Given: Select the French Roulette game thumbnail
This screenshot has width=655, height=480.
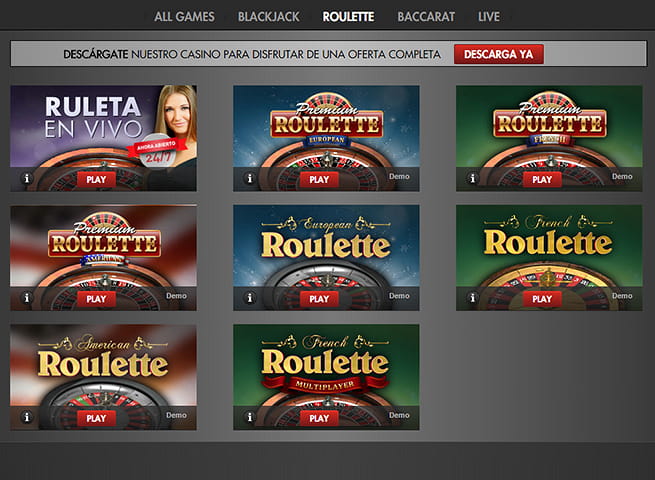Looking at the screenshot, I should click(549, 258).
